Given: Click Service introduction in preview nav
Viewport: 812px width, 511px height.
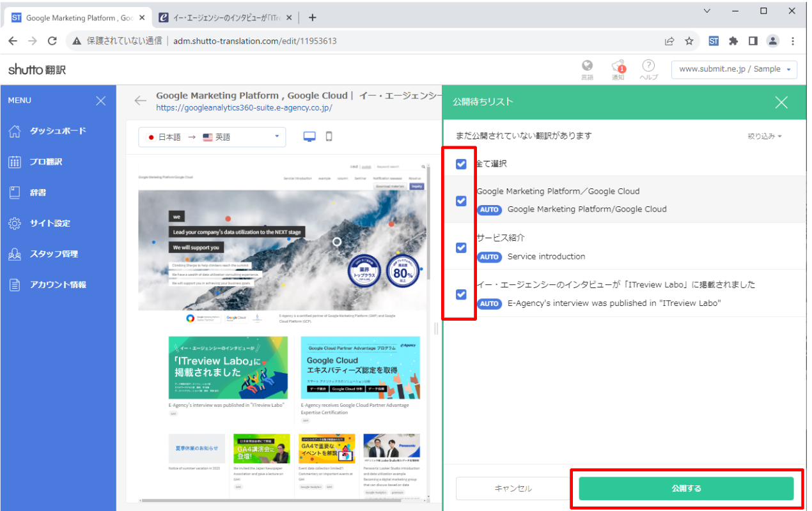Looking at the screenshot, I should point(298,178).
